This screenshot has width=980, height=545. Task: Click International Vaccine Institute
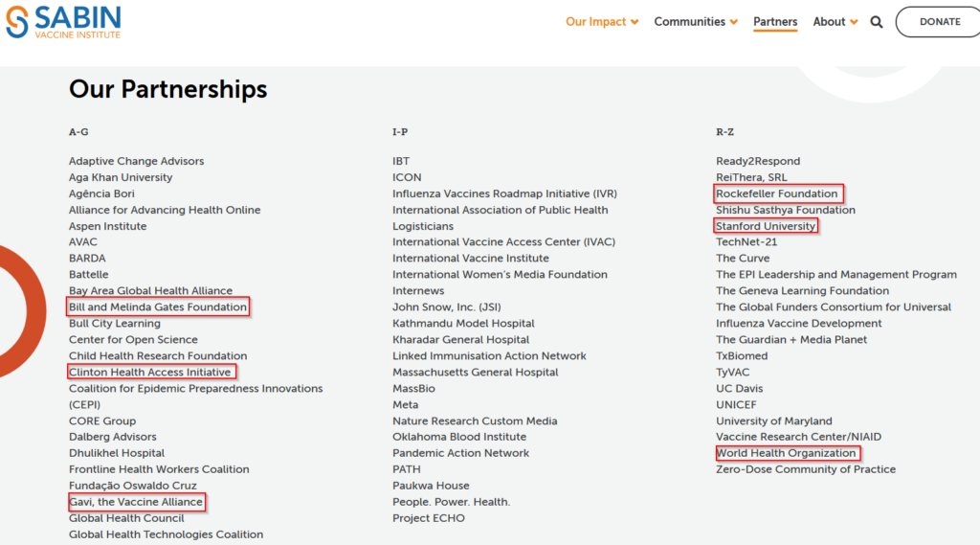pos(471,258)
